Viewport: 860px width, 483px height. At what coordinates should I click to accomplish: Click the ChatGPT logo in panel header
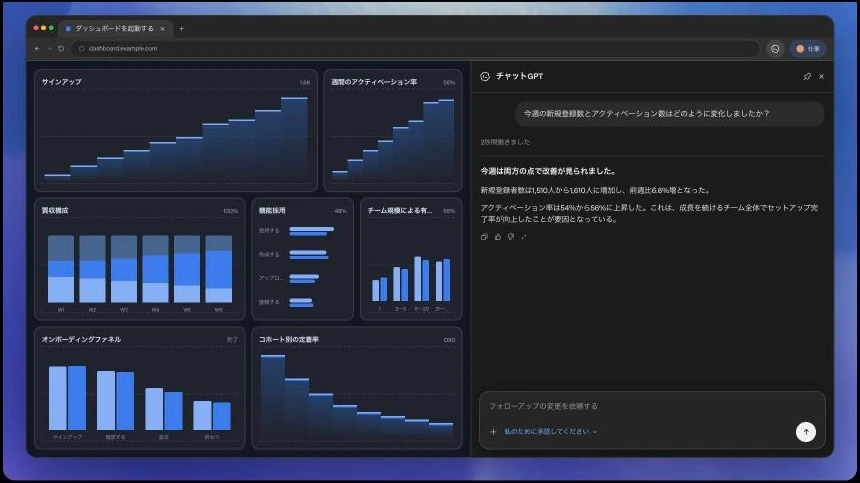[485, 76]
